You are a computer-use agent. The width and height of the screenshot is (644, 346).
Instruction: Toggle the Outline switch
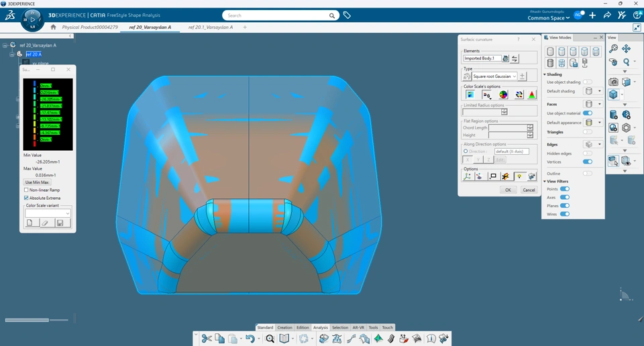pyautogui.click(x=588, y=174)
